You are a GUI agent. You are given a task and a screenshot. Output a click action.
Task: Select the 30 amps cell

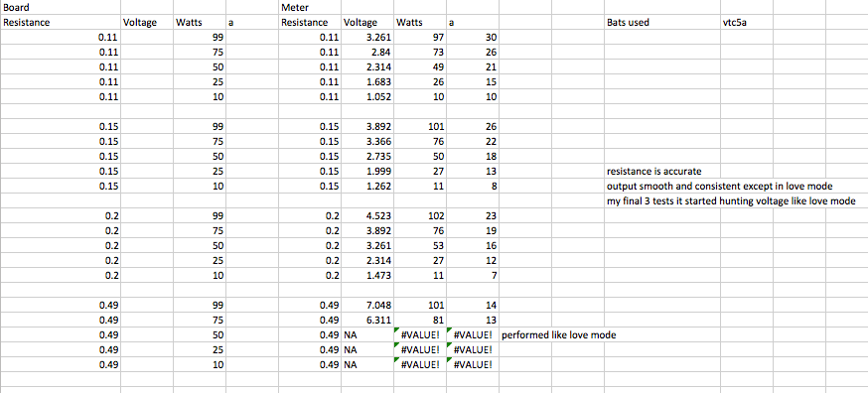click(472, 38)
